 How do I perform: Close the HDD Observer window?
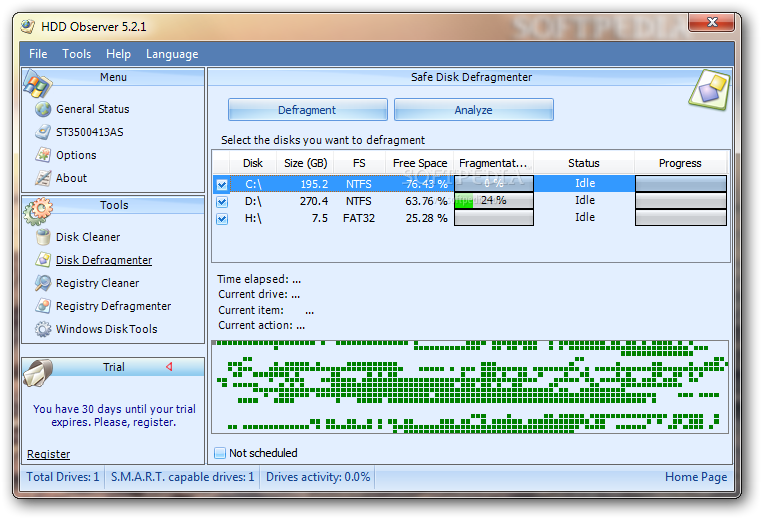[x=711, y=22]
